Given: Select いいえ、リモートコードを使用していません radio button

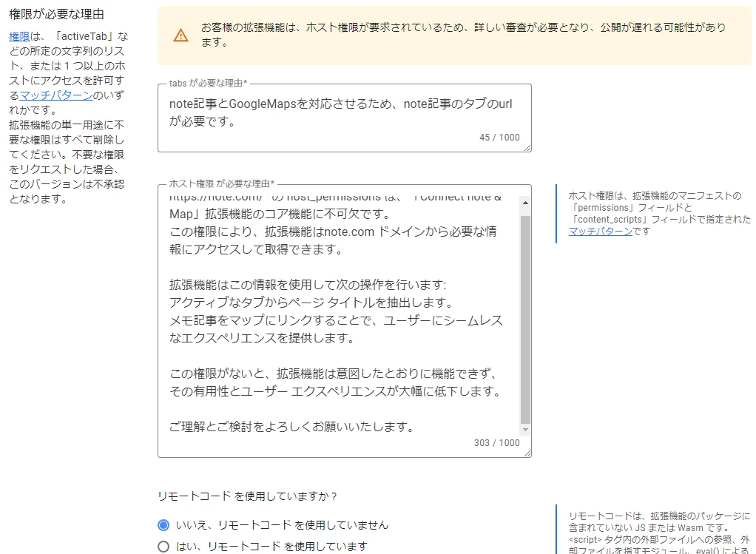Looking at the screenshot, I should tap(163, 525).
